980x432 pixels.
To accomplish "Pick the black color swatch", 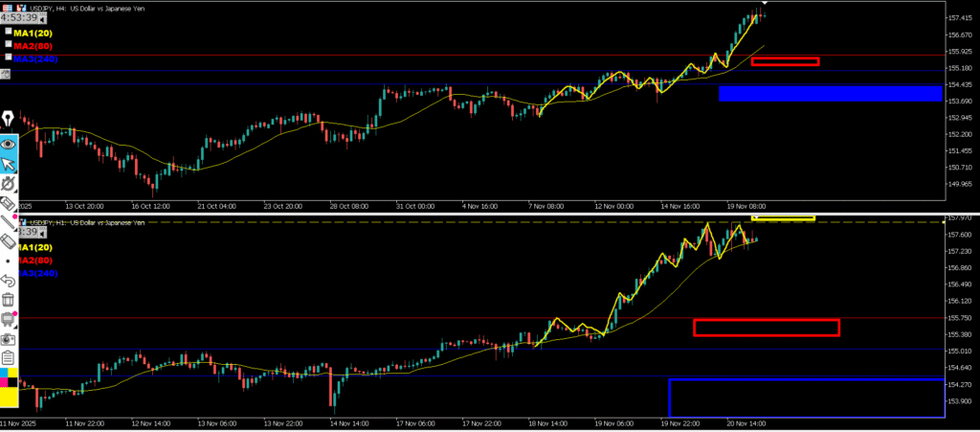I will pyautogui.click(x=12, y=382).
